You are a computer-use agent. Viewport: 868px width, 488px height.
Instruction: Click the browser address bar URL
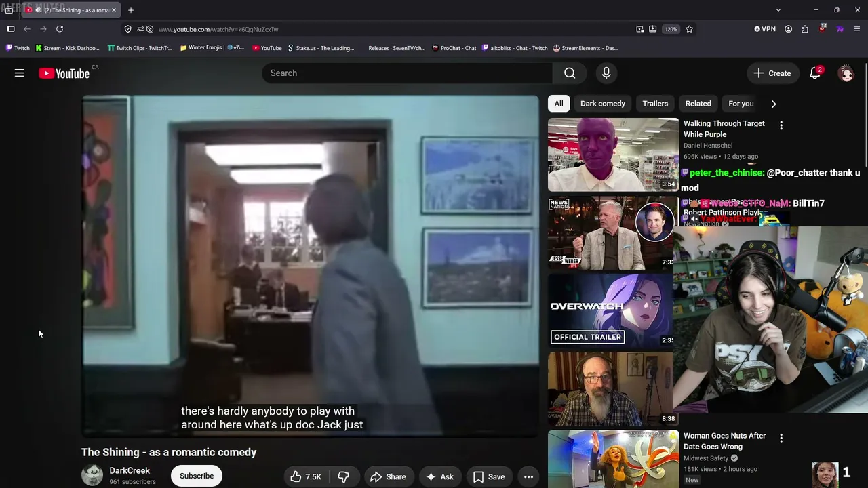pyautogui.click(x=218, y=29)
